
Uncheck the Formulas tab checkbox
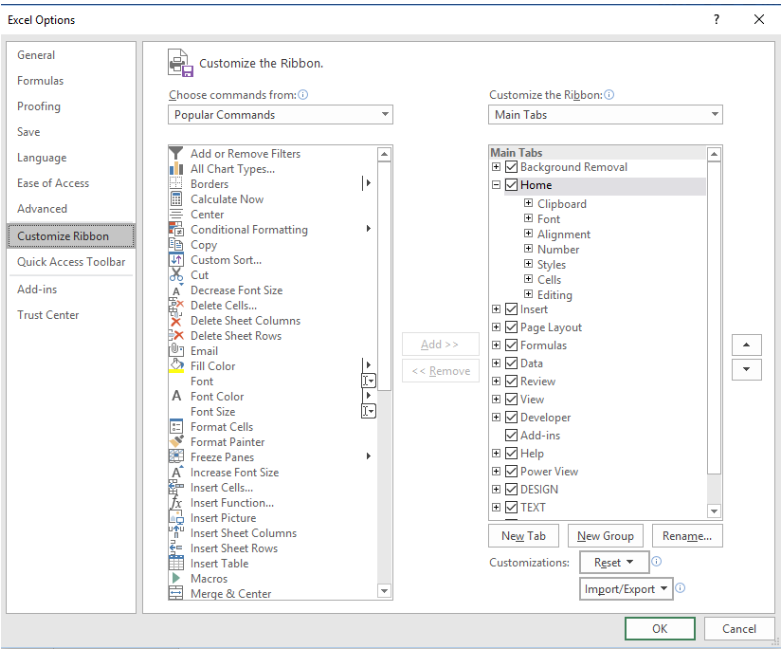[x=511, y=345]
